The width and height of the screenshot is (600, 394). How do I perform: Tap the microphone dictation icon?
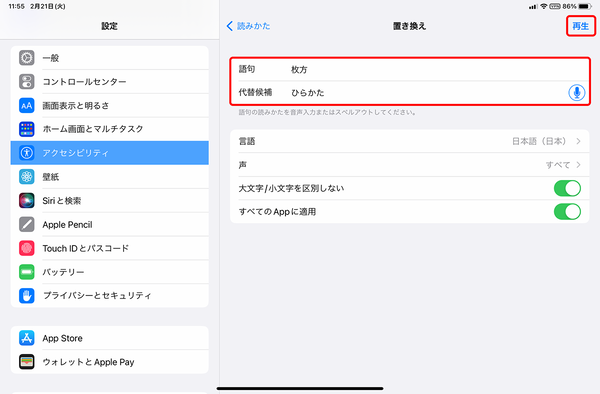pyautogui.click(x=576, y=92)
